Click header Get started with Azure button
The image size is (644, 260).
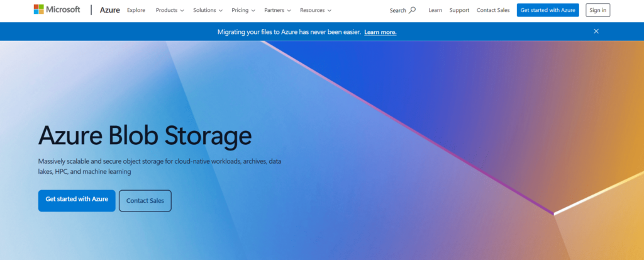pos(548,10)
